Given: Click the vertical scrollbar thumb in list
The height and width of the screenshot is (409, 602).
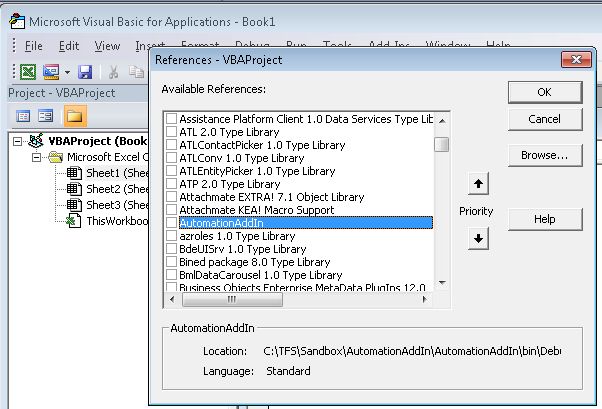Looking at the screenshot, I should (x=442, y=145).
